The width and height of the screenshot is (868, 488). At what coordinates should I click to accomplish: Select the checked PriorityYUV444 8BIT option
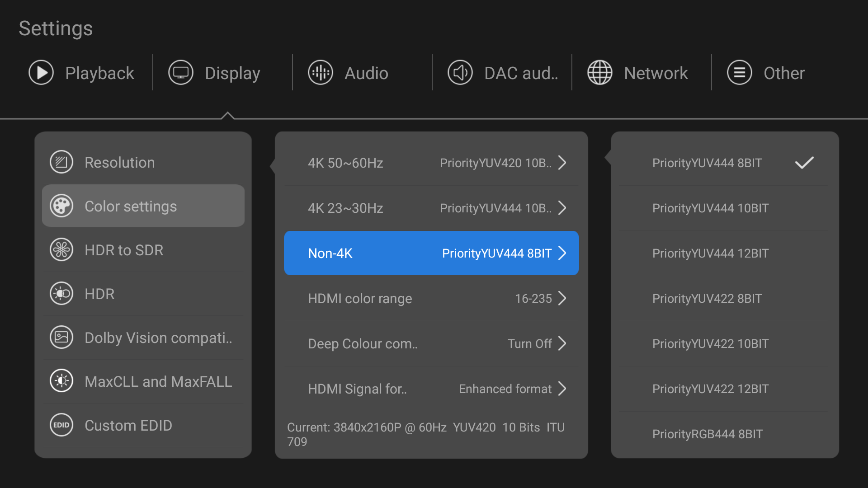[724, 163]
